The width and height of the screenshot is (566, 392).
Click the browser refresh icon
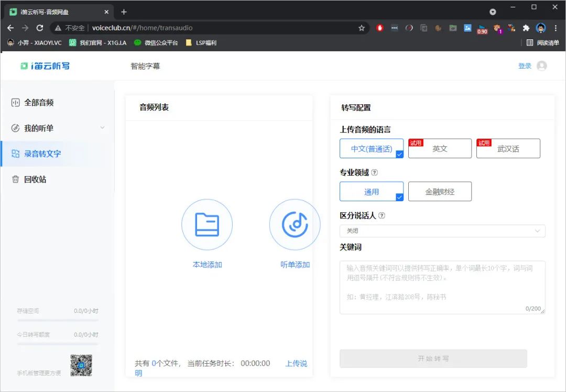tap(40, 28)
